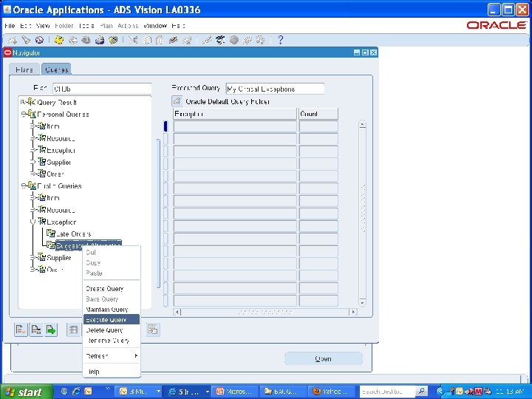Click the Cut scissors toolbar icon
This screenshot has height=399, width=532.
[x=133, y=40]
